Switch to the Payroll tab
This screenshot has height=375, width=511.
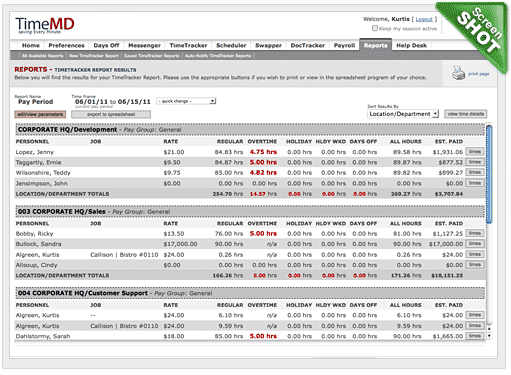(344, 45)
